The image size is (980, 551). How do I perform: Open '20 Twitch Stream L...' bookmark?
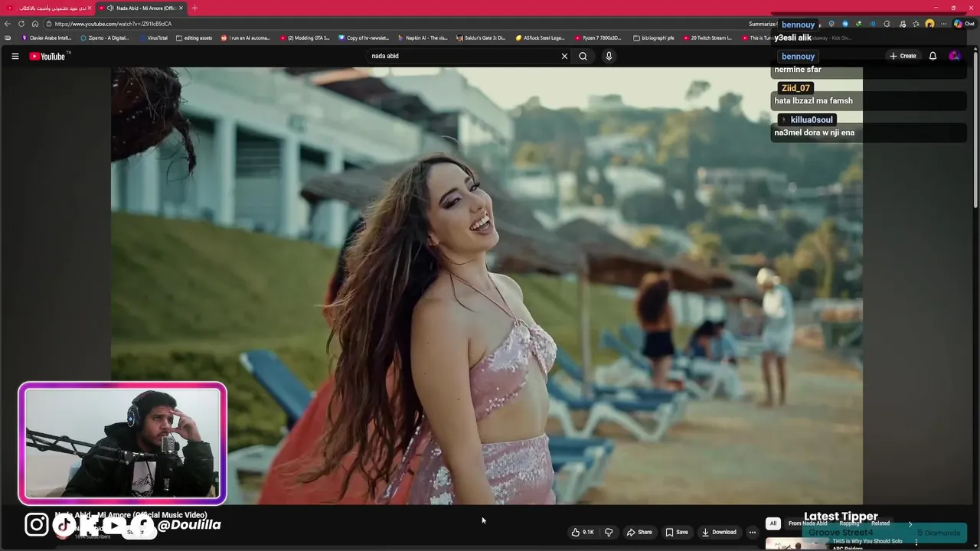pos(707,37)
